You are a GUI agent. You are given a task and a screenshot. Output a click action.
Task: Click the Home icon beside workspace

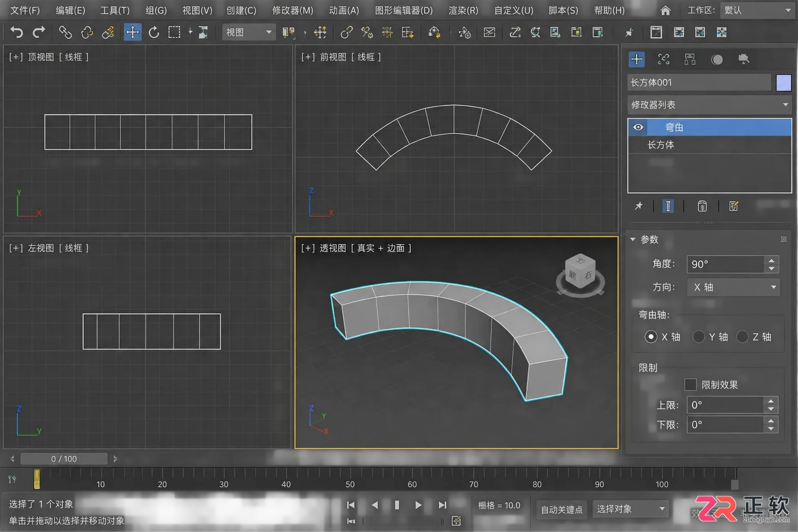[666, 11]
